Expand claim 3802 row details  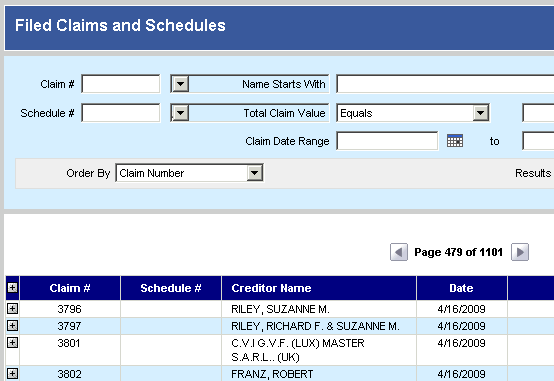pyautogui.click(x=12, y=374)
